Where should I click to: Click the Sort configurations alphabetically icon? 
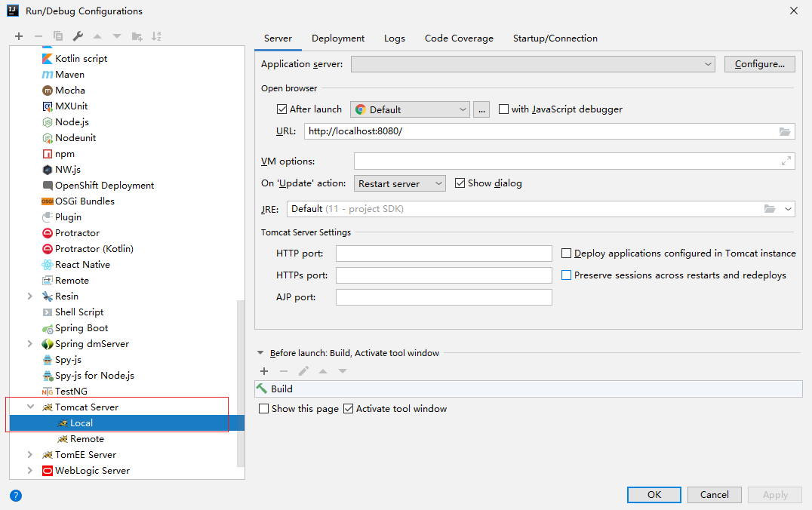click(x=156, y=36)
